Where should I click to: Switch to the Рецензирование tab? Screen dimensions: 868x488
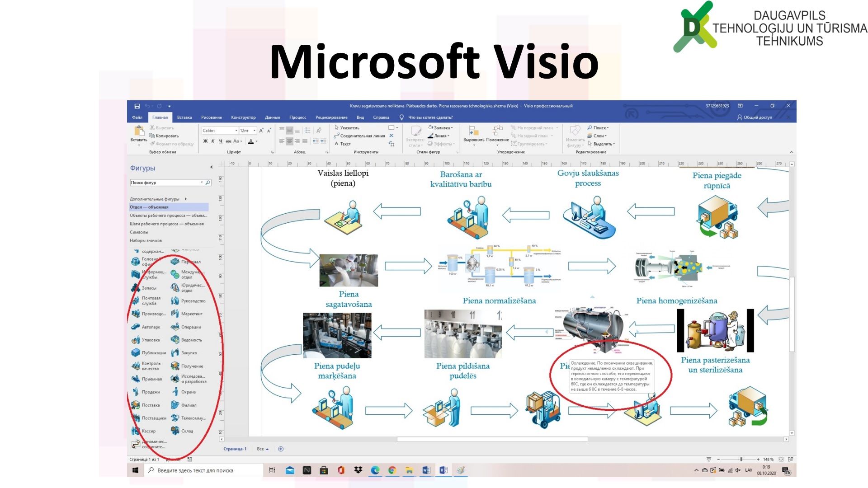coord(331,117)
